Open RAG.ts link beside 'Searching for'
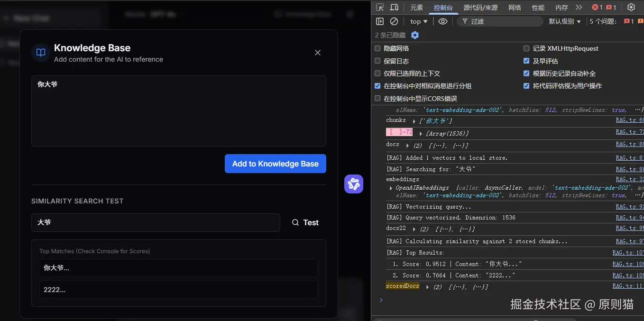 (629, 169)
